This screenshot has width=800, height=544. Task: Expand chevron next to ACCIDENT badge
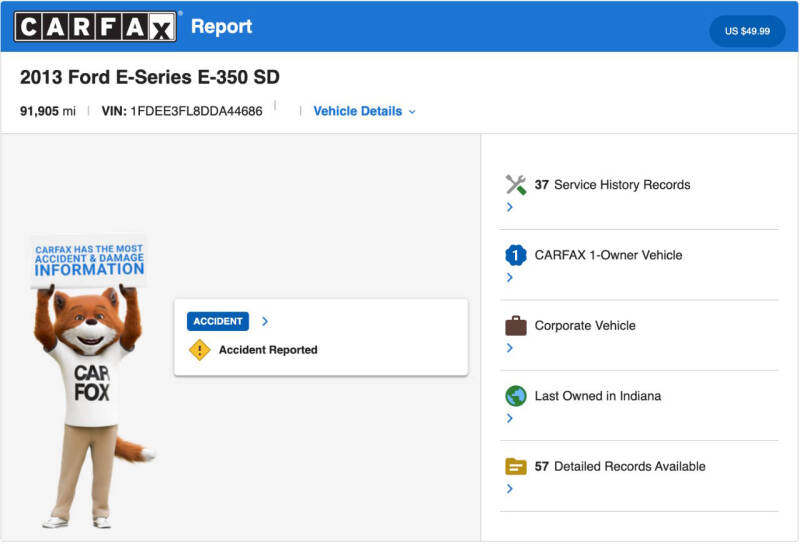coord(265,322)
